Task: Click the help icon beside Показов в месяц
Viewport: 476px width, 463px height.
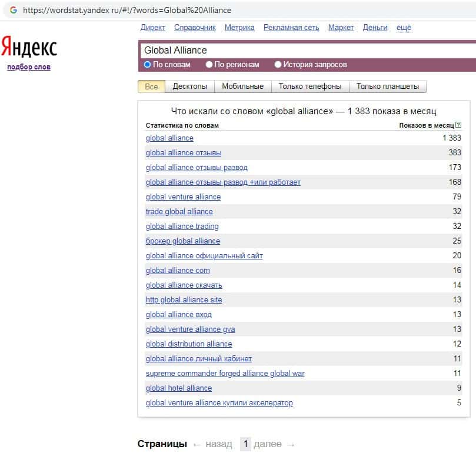Action: click(458, 125)
